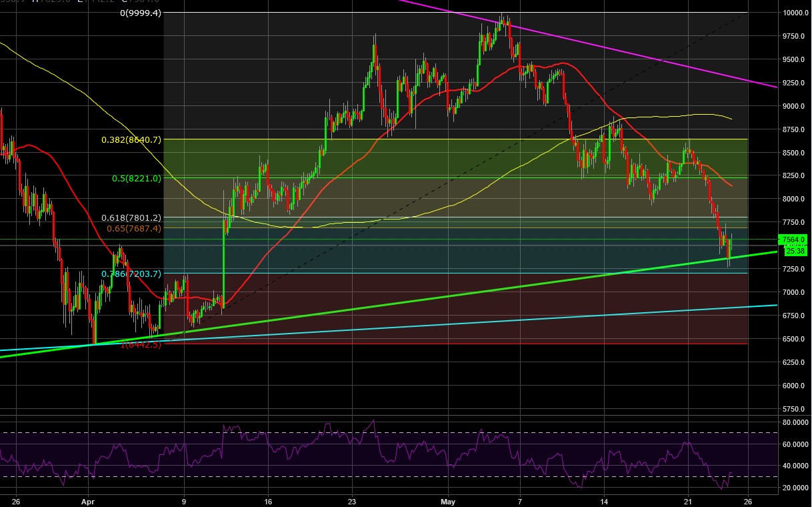The width and height of the screenshot is (812, 507).
Task: Click the 7750.0 price axis label
Action: tap(793, 223)
